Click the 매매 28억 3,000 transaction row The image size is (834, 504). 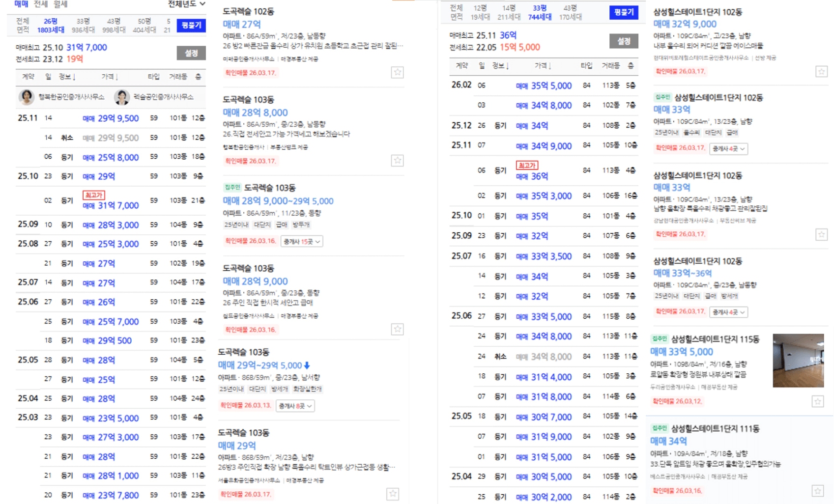[x=111, y=225]
